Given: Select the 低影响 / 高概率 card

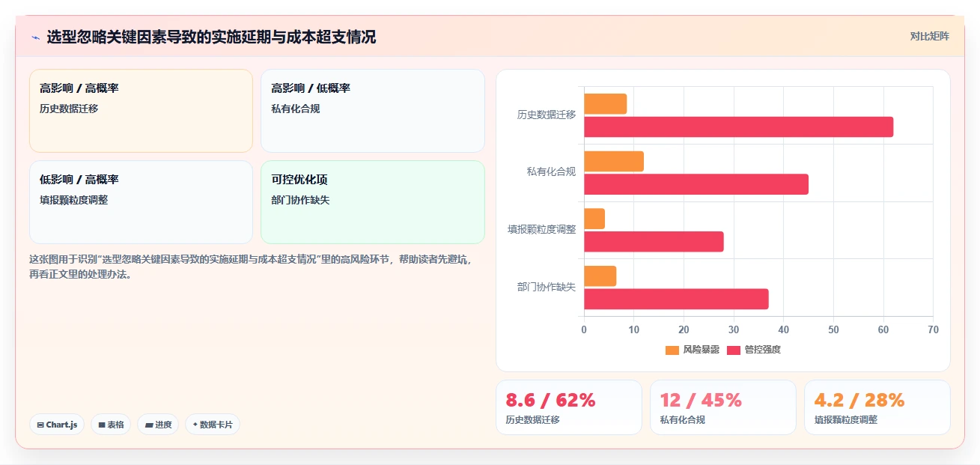Looking at the screenshot, I should (x=141, y=202).
